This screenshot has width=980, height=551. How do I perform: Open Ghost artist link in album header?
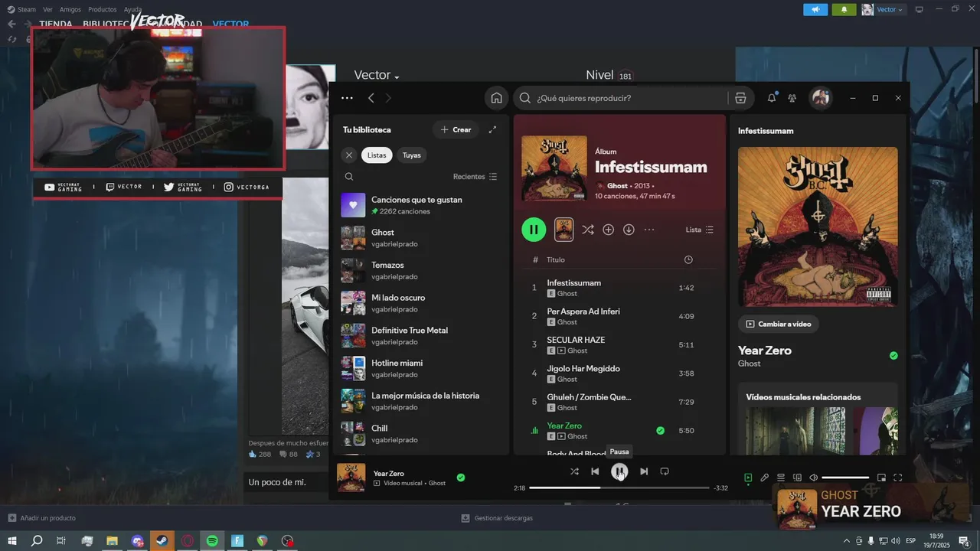[617, 186]
